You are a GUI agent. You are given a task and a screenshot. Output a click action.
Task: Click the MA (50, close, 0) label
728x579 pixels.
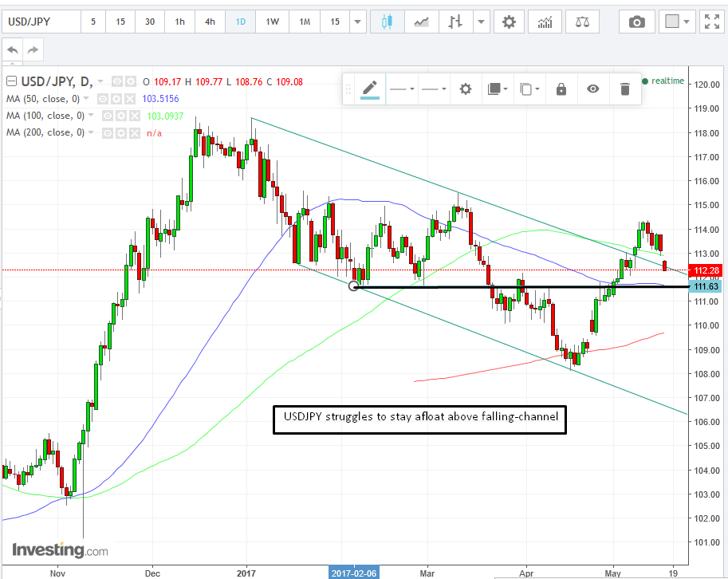pos(43,98)
